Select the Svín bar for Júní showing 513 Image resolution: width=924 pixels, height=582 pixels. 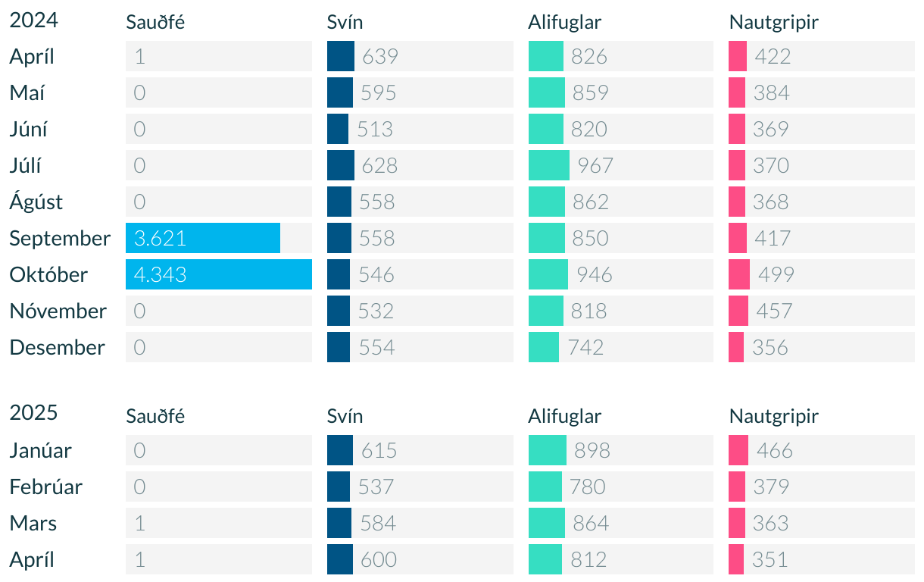pyautogui.click(x=338, y=129)
